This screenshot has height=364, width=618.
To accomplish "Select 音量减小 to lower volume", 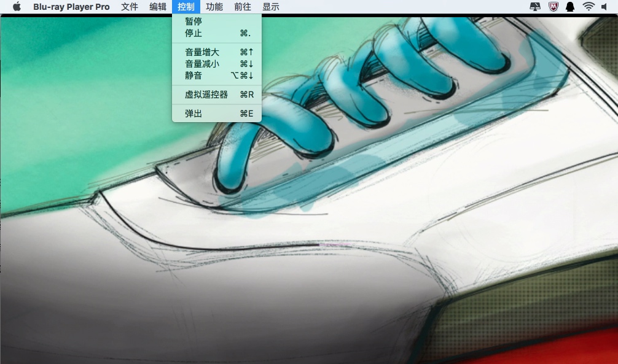I will (x=202, y=64).
